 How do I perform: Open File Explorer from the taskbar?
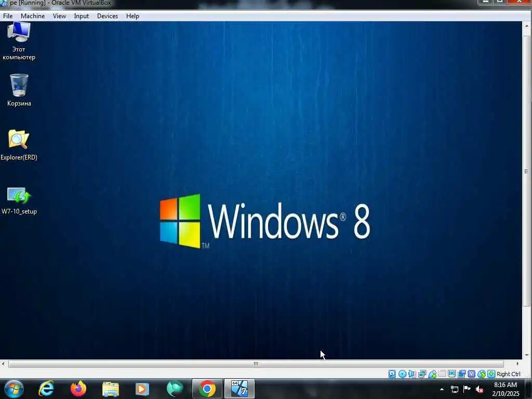[x=111, y=389]
